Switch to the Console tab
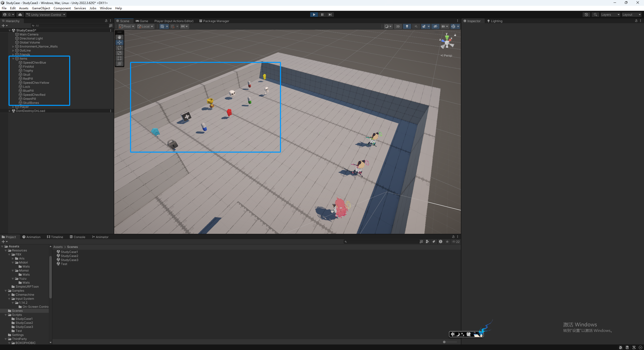 (77, 237)
